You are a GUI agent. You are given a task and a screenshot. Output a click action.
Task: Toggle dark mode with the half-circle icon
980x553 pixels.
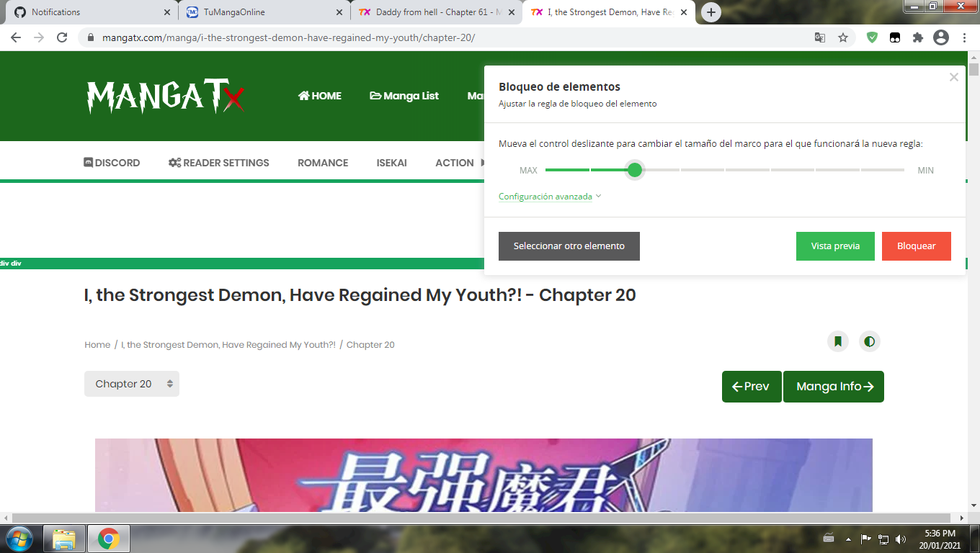pos(870,341)
